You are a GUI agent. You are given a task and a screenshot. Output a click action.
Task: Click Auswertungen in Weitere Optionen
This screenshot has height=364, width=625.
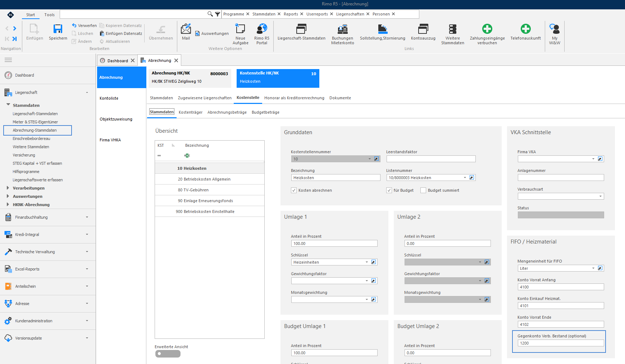pos(212,33)
